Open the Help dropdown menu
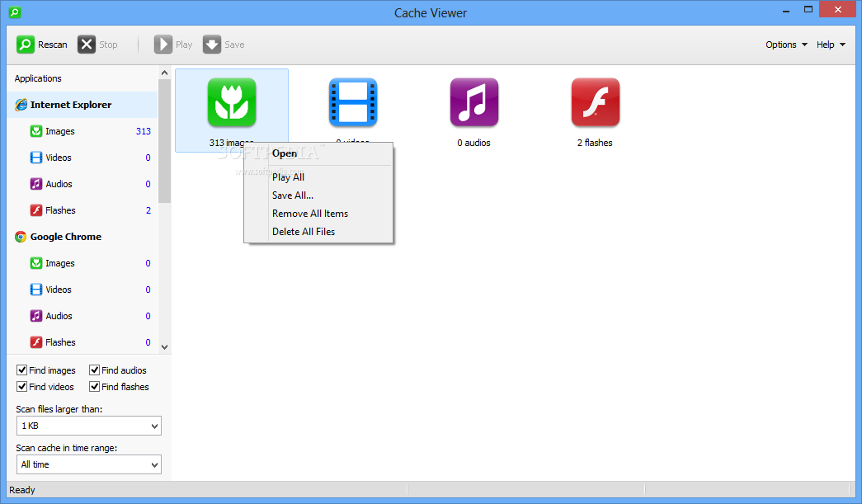The image size is (862, 504). pos(831,45)
